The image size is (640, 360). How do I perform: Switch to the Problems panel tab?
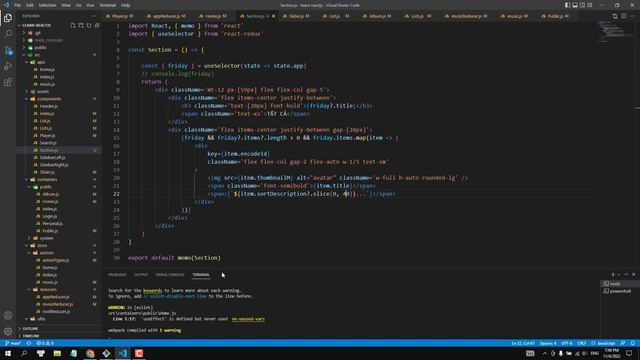[117, 275]
